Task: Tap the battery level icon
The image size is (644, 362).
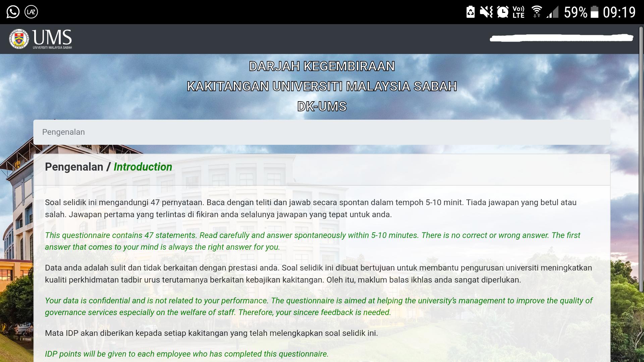Action: 594,12
